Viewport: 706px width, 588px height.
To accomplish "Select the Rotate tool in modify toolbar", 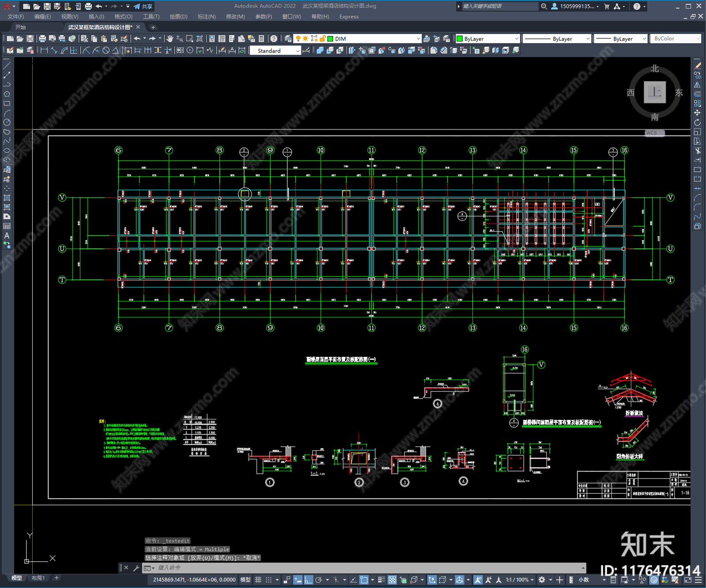I will pyautogui.click(x=698, y=122).
